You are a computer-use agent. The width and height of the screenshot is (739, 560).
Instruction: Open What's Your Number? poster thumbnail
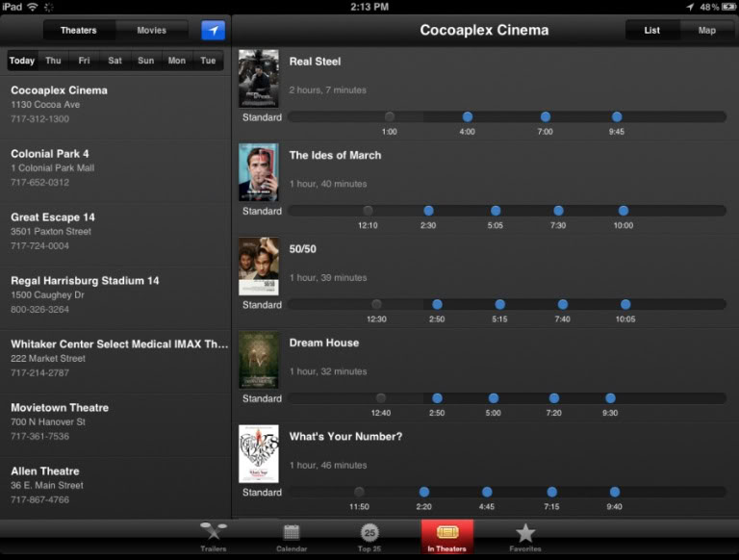tap(258, 454)
